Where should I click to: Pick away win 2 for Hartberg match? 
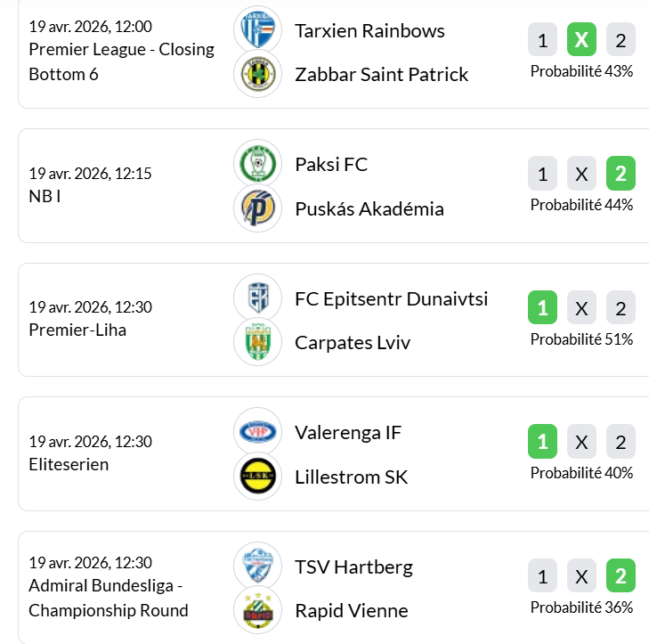click(621, 575)
